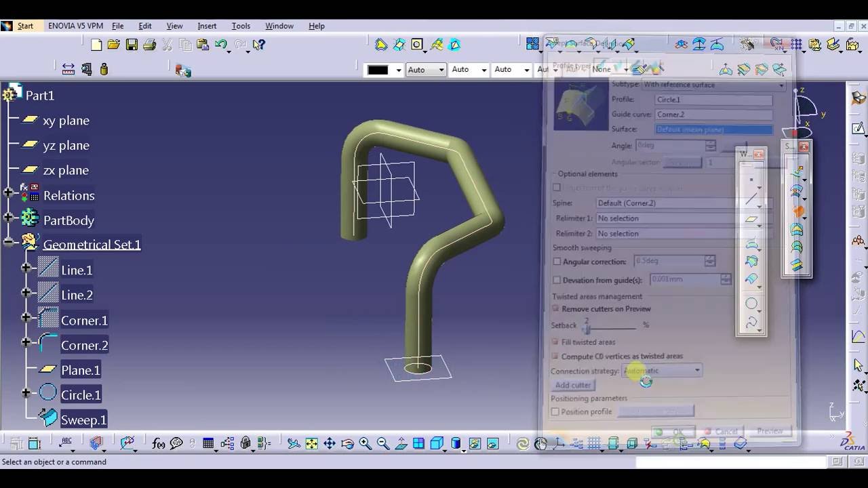The height and width of the screenshot is (488, 868).
Task: Select Plane.1 in the tree
Action: (x=80, y=370)
